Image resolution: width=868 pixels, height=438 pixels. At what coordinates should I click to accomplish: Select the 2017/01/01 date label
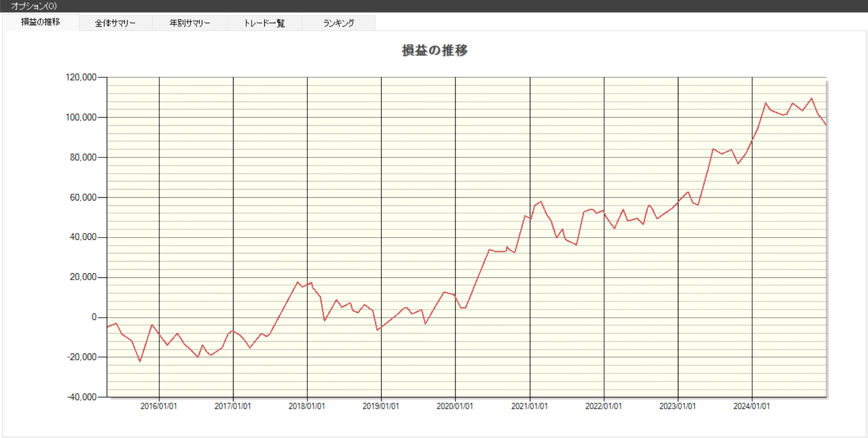pyautogui.click(x=233, y=406)
